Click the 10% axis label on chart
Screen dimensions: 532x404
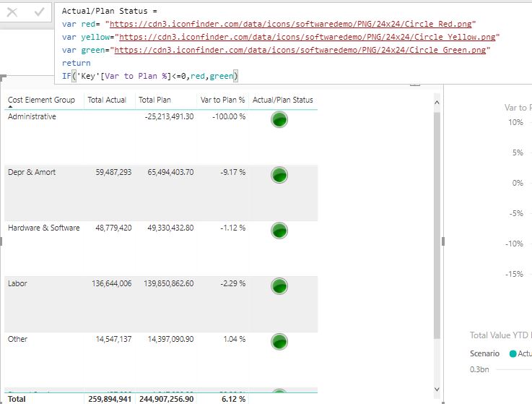(x=515, y=122)
